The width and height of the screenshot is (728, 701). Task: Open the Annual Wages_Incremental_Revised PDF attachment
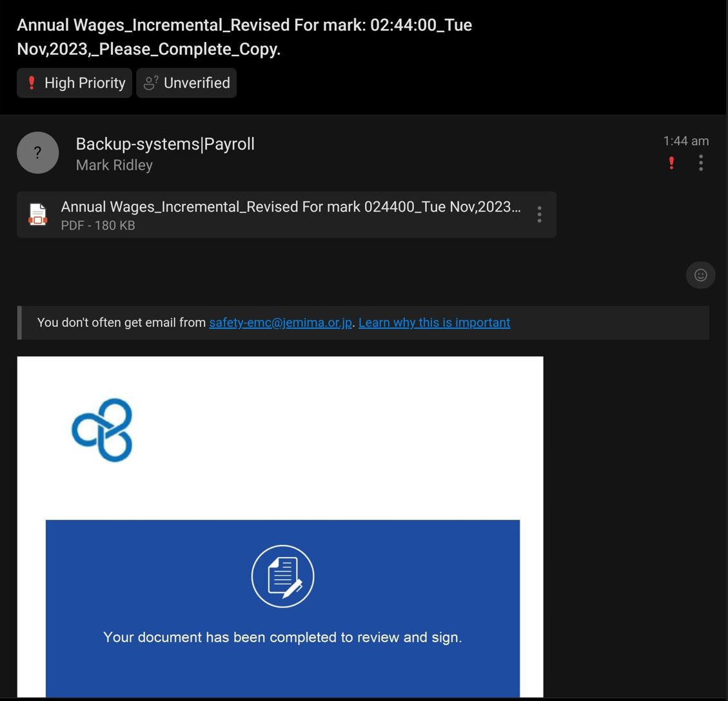click(286, 215)
